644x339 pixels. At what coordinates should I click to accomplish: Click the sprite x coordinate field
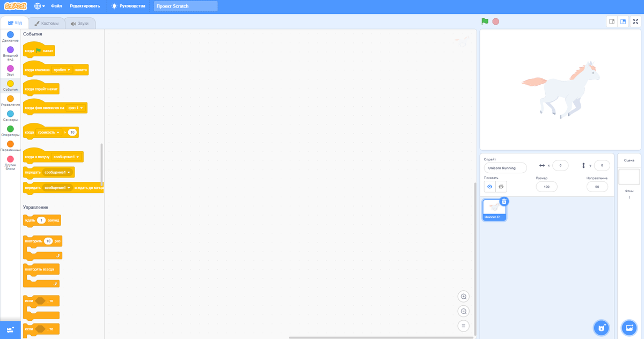560,166
